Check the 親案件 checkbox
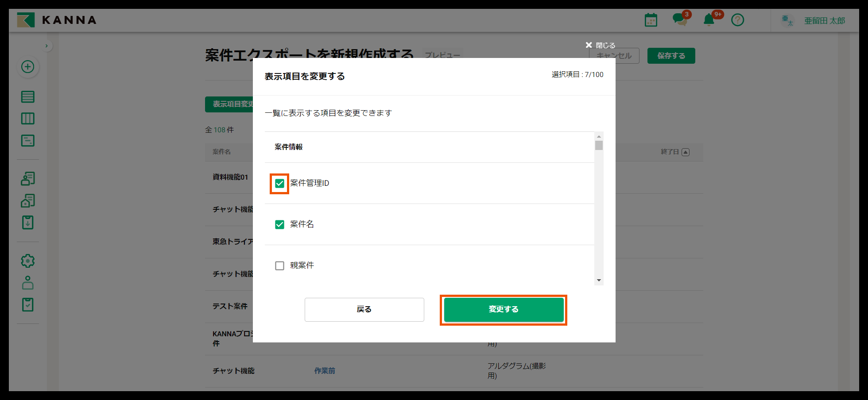Image resolution: width=868 pixels, height=400 pixels. (x=279, y=265)
